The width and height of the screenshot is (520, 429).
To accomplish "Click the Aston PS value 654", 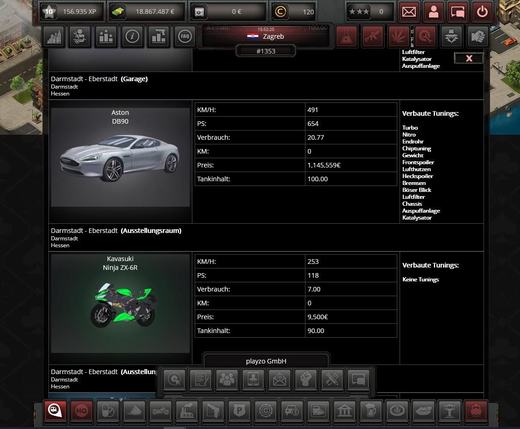I will tap(313, 124).
